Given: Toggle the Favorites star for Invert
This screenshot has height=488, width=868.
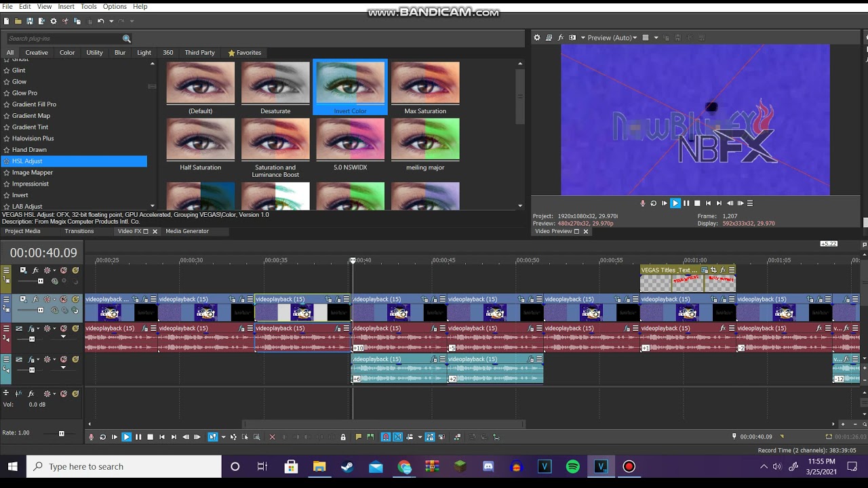Looking at the screenshot, I should tap(7, 195).
